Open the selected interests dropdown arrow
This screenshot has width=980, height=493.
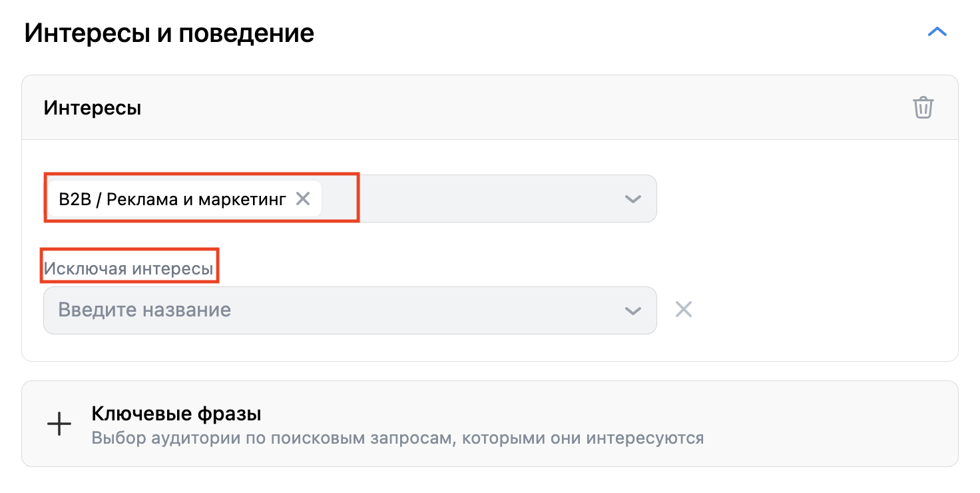tap(632, 199)
